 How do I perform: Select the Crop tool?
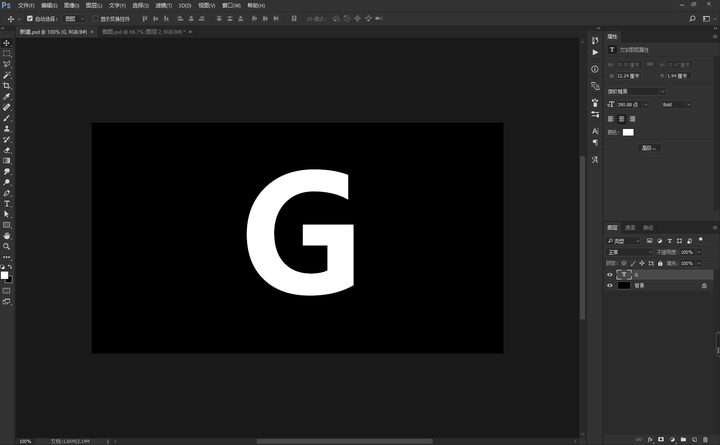(7, 86)
